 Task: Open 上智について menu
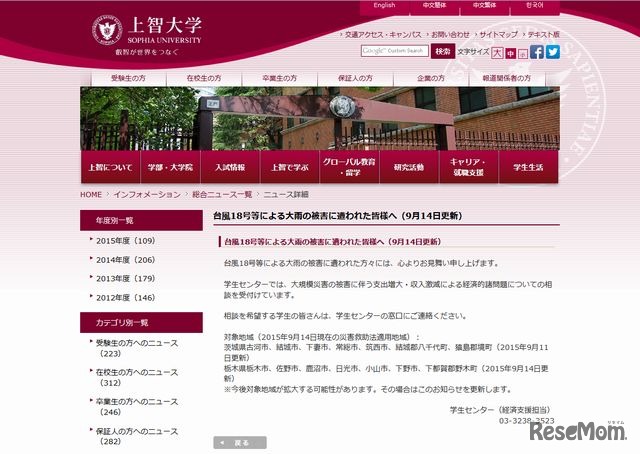point(110,167)
